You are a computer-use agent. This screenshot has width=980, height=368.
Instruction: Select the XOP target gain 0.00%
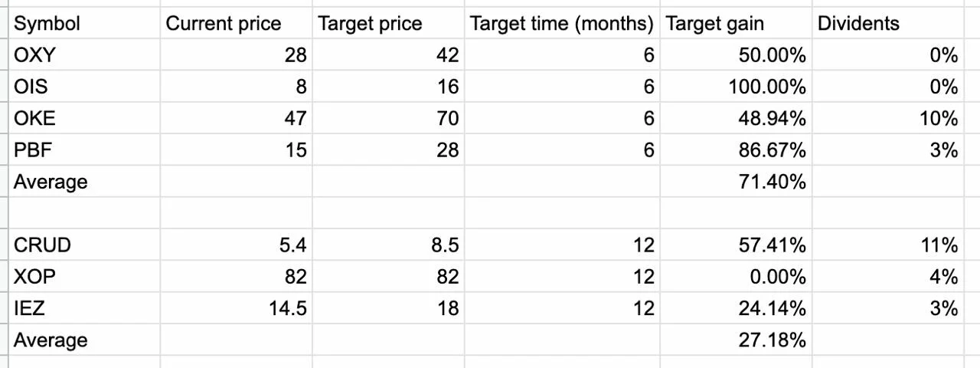click(x=736, y=276)
